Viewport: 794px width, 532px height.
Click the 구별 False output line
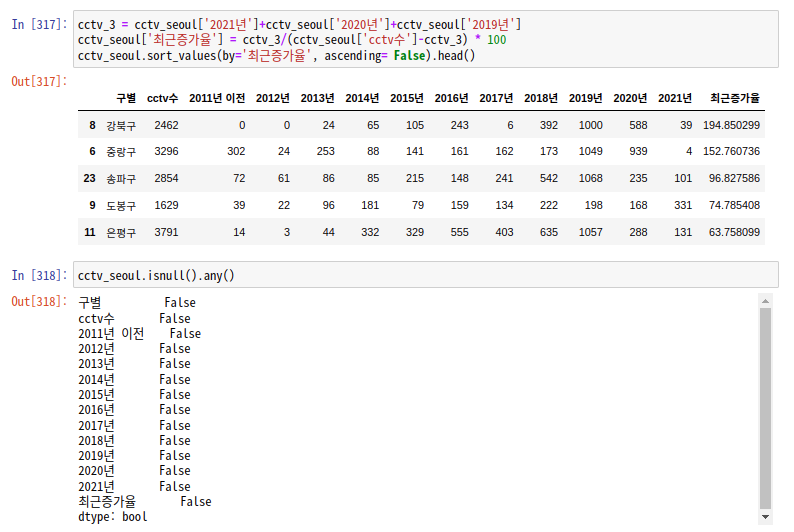[137, 302]
